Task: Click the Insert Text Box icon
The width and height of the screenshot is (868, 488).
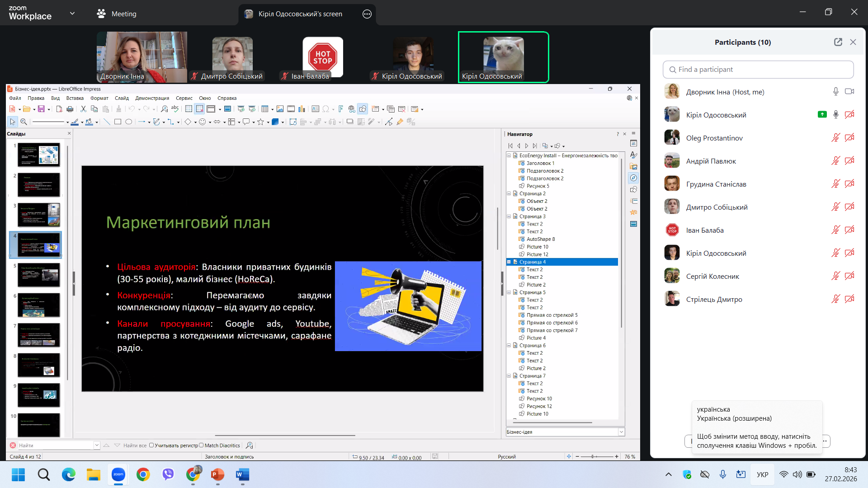Action: click(x=315, y=109)
